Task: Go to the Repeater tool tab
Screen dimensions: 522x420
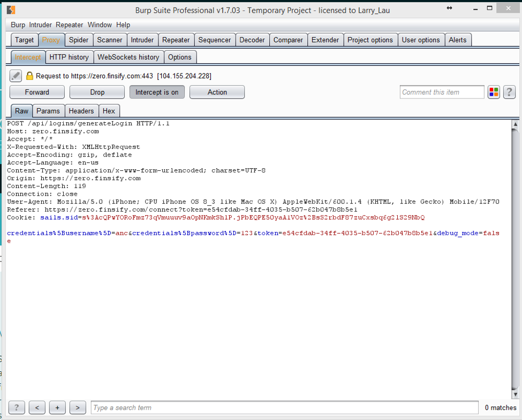Action: [x=176, y=40]
